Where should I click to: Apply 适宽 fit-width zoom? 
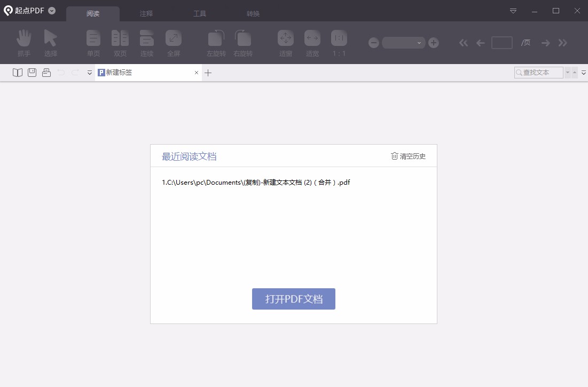point(312,43)
